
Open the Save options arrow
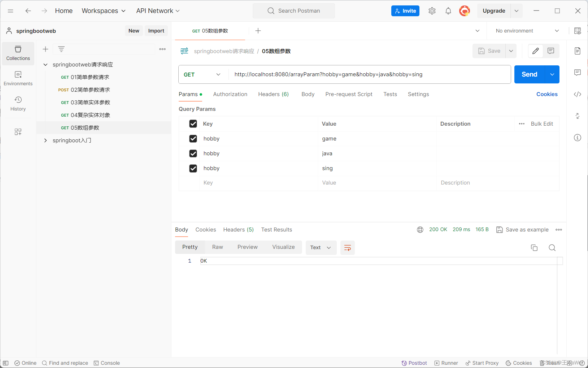pyautogui.click(x=511, y=51)
